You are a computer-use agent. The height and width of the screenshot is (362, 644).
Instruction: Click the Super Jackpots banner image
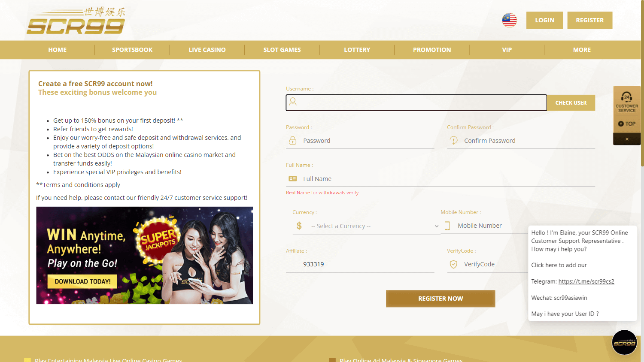click(145, 256)
